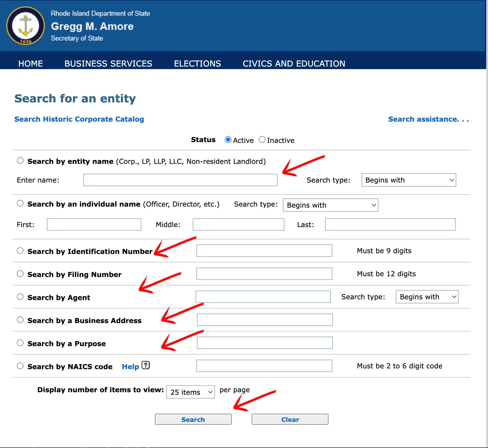The width and height of the screenshot is (488, 448).
Task: Open Search Historic Corporate Catalog link
Action: click(79, 119)
